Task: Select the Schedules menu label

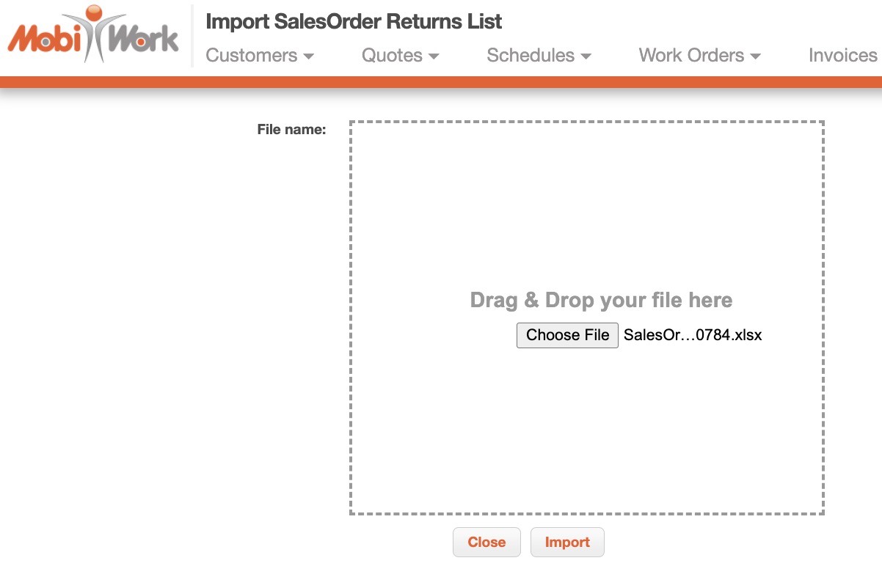Action: point(531,56)
